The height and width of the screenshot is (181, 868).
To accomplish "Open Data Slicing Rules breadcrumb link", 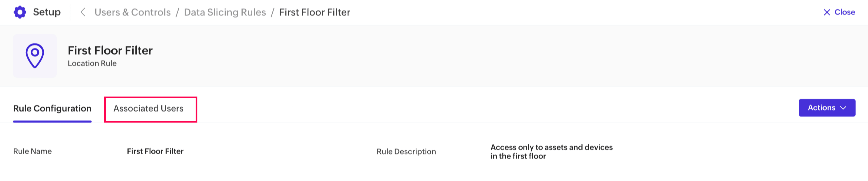I will (225, 12).
